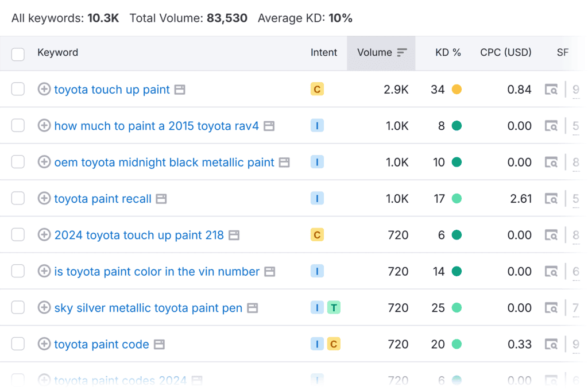Toggle the select-all checkbox in the header
The width and height of the screenshot is (588, 390).
18,54
